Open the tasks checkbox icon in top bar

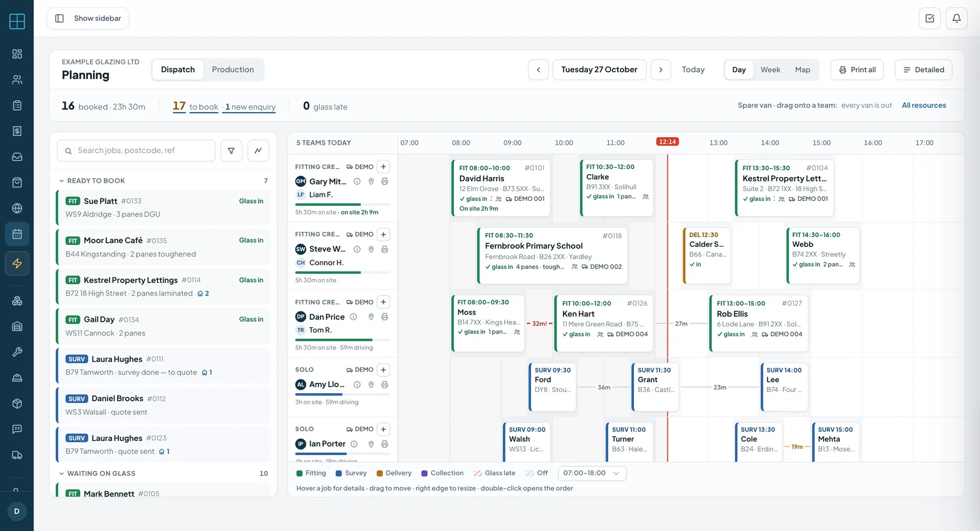[x=930, y=18]
